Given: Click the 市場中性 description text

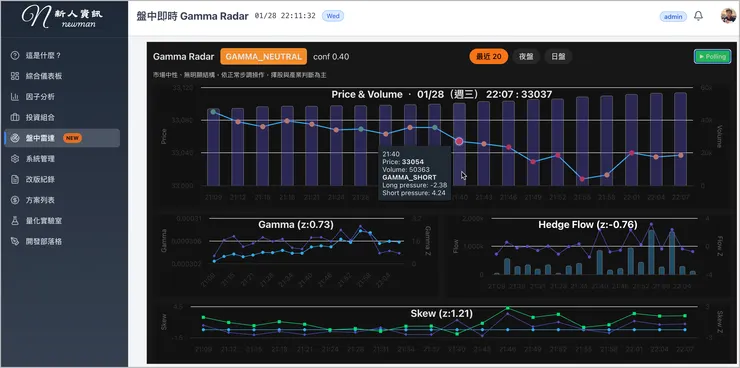Looking at the screenshot, I should coord(240,75).
